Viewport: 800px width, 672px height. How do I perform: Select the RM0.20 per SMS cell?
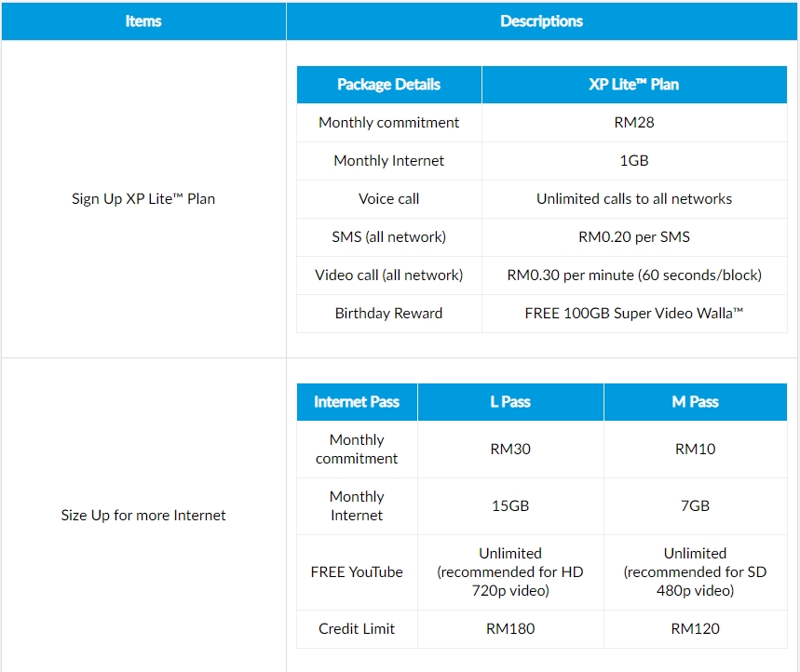pos(633,237)
